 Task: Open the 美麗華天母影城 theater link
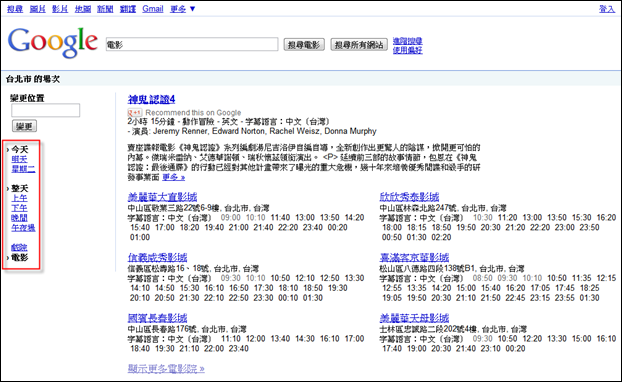[x=414, y=318]
